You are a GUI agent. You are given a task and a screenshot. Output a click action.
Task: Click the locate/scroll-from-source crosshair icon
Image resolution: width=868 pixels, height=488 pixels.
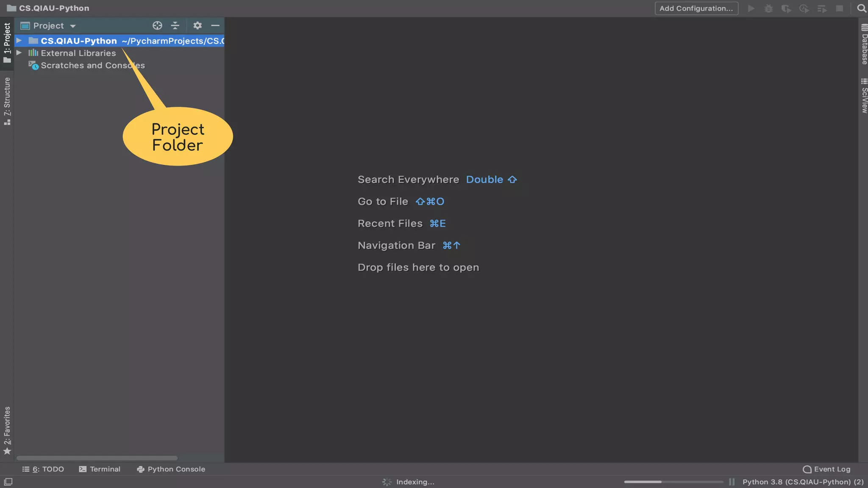pos(157,25)
